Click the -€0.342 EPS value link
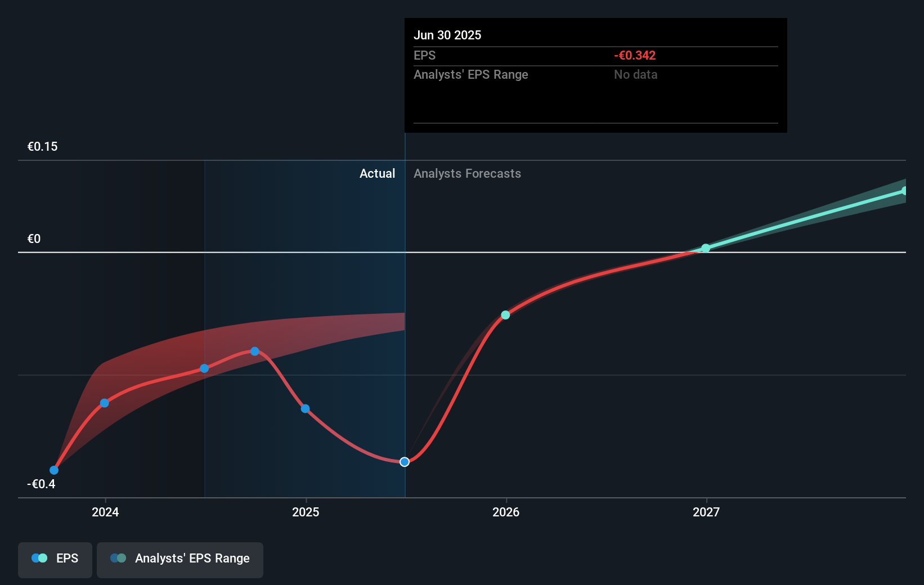Image resolution: width=924 pixels, height=585 pixels. pos(634,55)
